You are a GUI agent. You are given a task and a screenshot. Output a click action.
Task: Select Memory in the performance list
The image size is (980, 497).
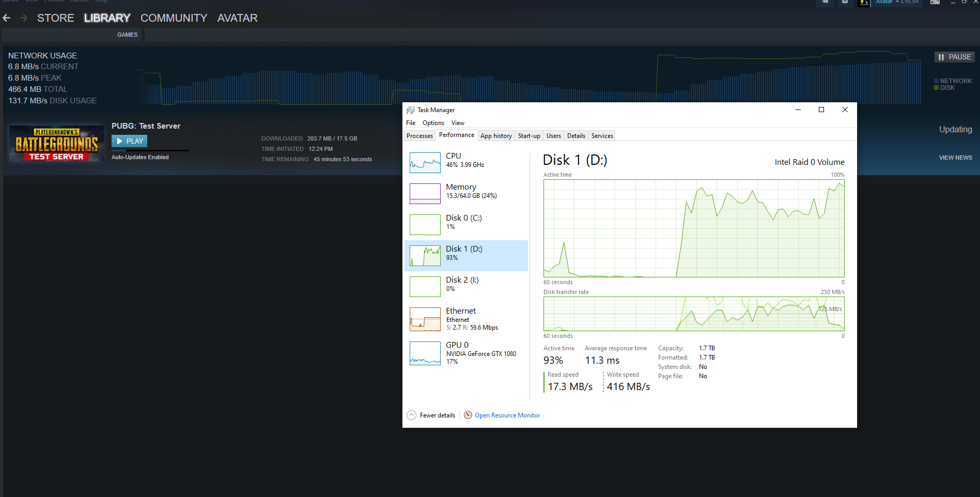[x=466, y=194]
